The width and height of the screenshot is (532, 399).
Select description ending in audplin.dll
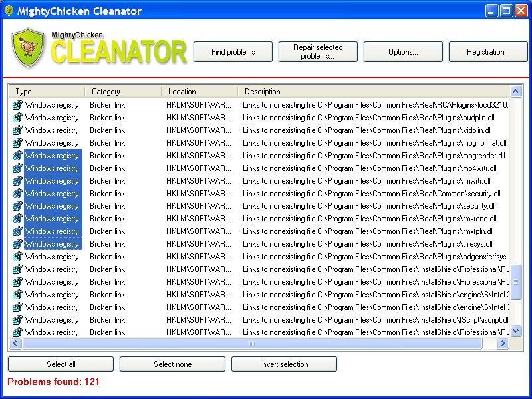pyautogui.click(x=368, y=118)
